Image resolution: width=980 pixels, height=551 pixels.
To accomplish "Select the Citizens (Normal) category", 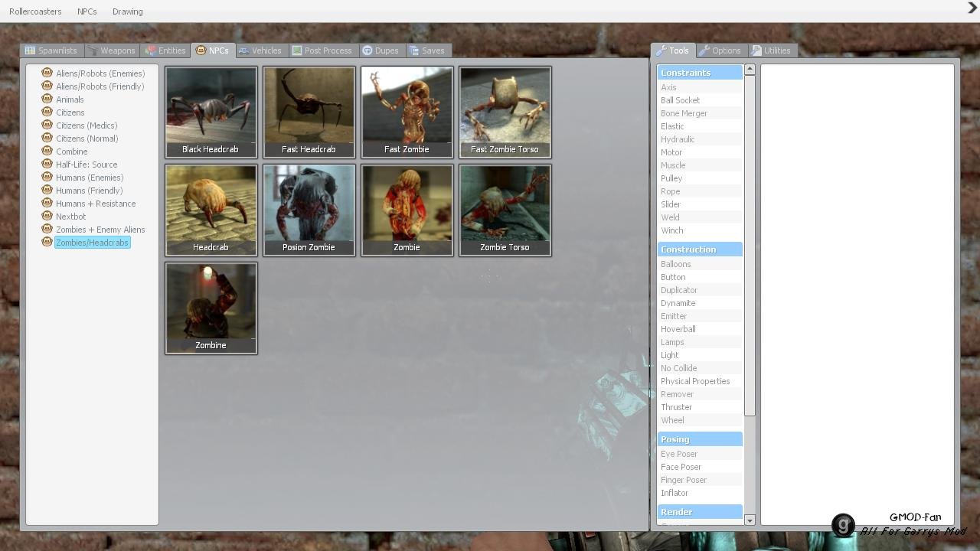I will click(x=87, y=139).
